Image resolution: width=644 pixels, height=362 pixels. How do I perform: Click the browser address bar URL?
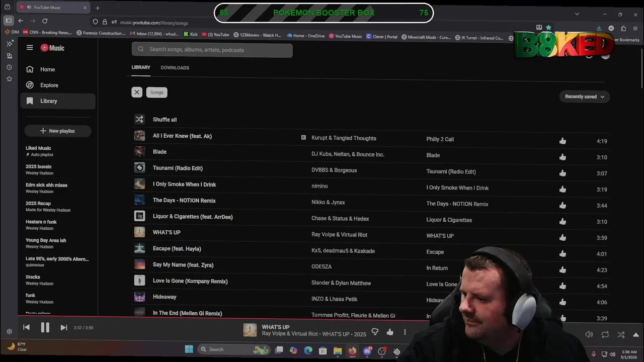tap(154, 23)
